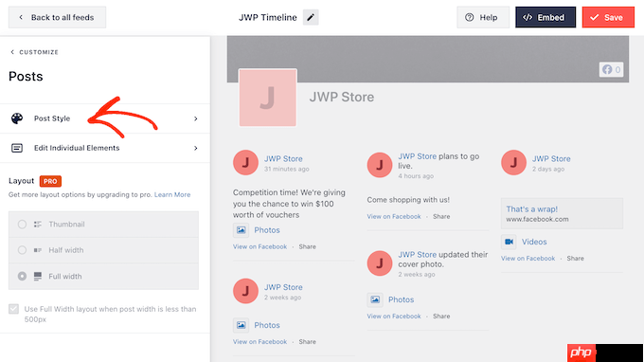Click View on Facebook in the first-column 2 weeks ago post

coord(260,342)
